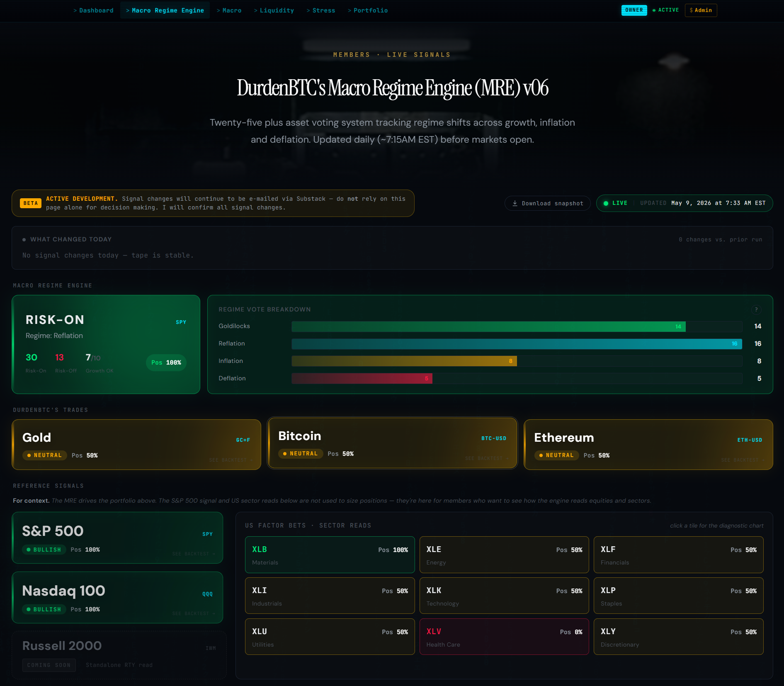Image resolution: width=784 pixels, height=686 pixels.
Task: Click NEUTRAL badge on Gold card
Action: (44, 455)
